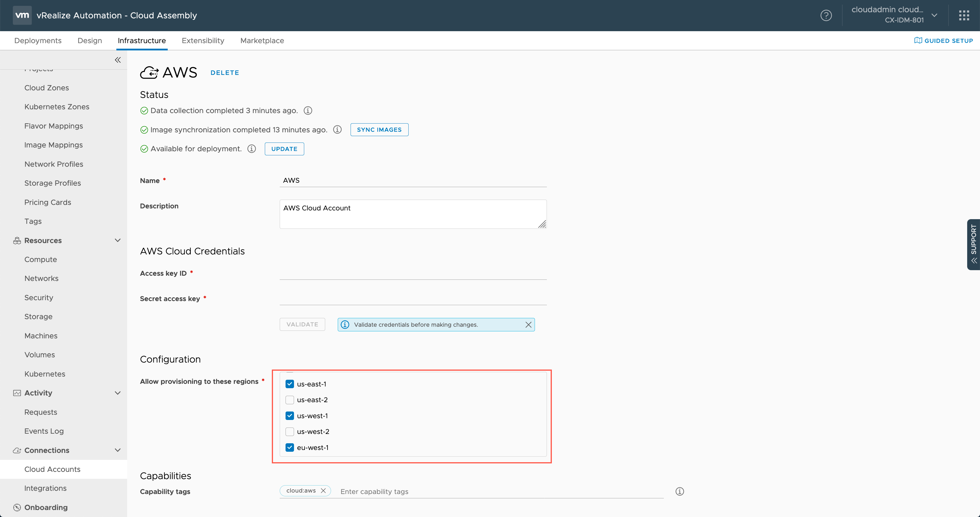
Task: Switch to the Extensibility tab
Action: (203, 41)
